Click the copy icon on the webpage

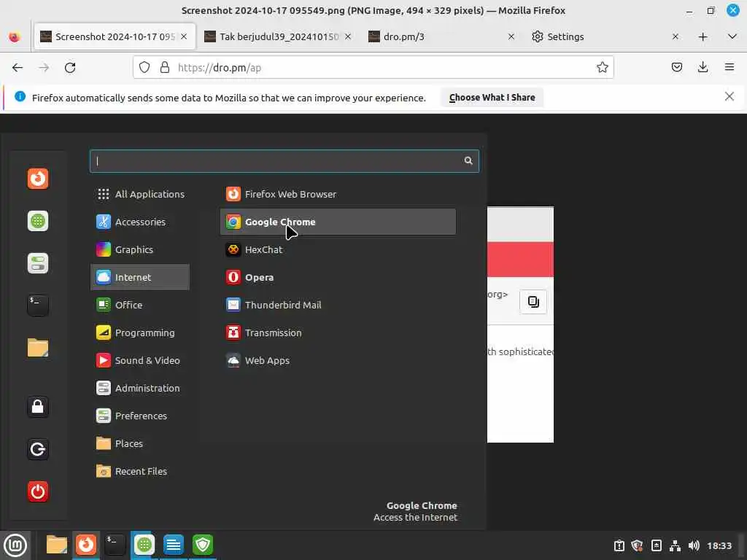coord(533,301)
